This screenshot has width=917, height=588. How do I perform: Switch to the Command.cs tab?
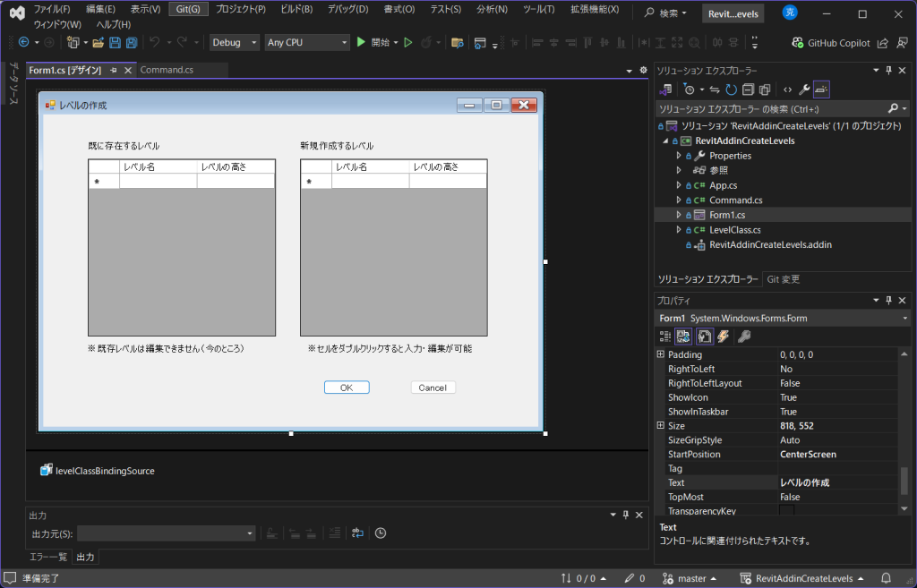tap(167, 70)
